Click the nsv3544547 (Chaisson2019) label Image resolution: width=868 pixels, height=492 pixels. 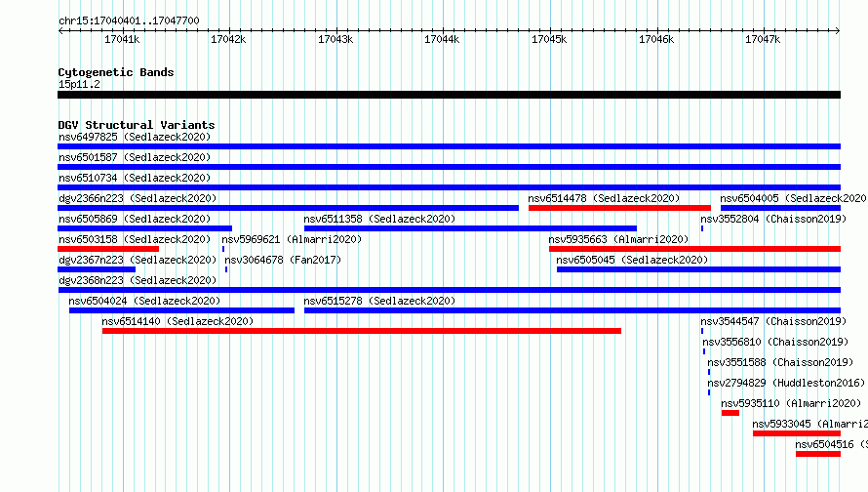[774, 321]
